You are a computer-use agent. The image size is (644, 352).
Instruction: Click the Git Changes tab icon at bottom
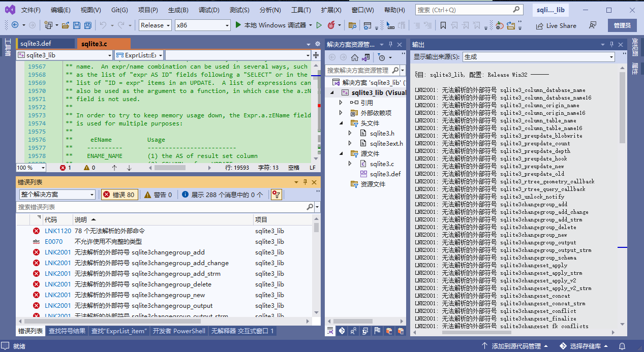pos(342,331)
